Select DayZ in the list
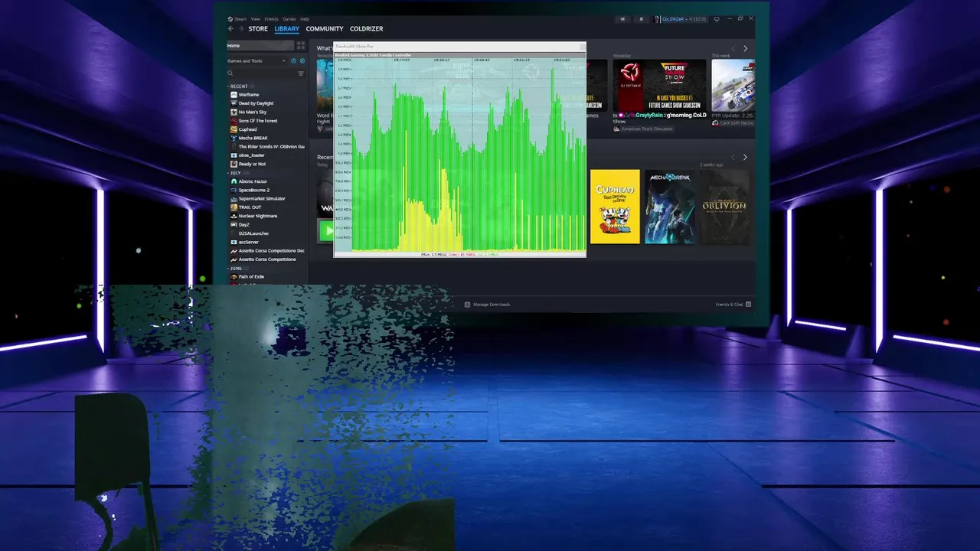 [x=244, y=225]
